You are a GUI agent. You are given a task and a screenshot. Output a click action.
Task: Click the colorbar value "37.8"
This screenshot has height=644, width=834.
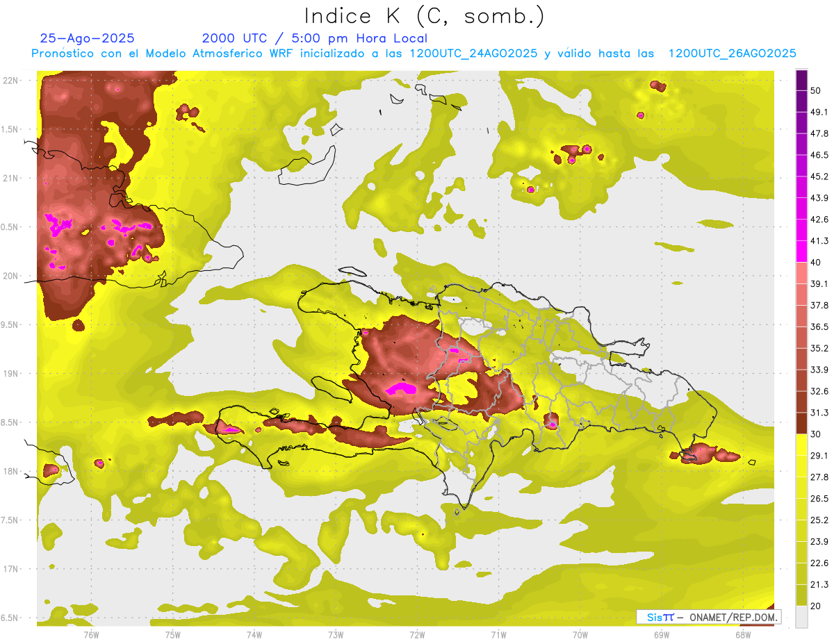point(819,305)
